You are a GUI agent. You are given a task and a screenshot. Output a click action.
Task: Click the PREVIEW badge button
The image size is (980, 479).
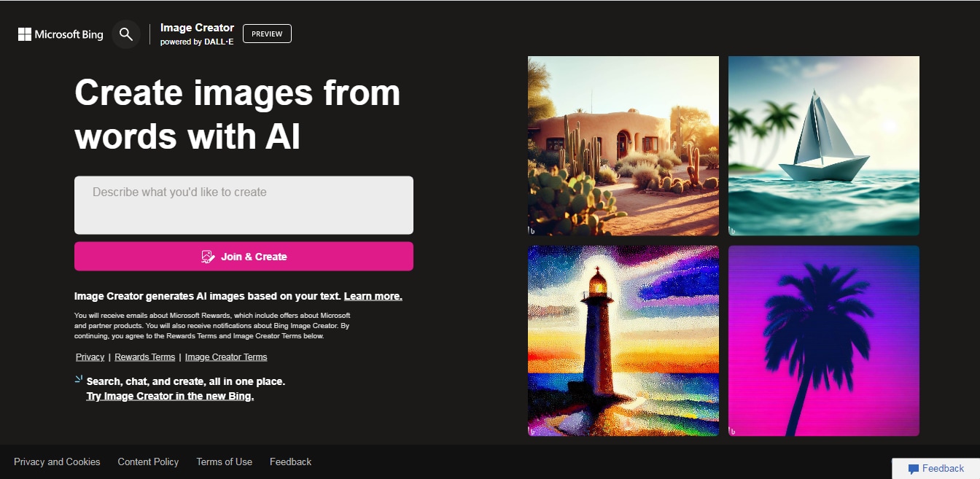[x=267, y=34]
